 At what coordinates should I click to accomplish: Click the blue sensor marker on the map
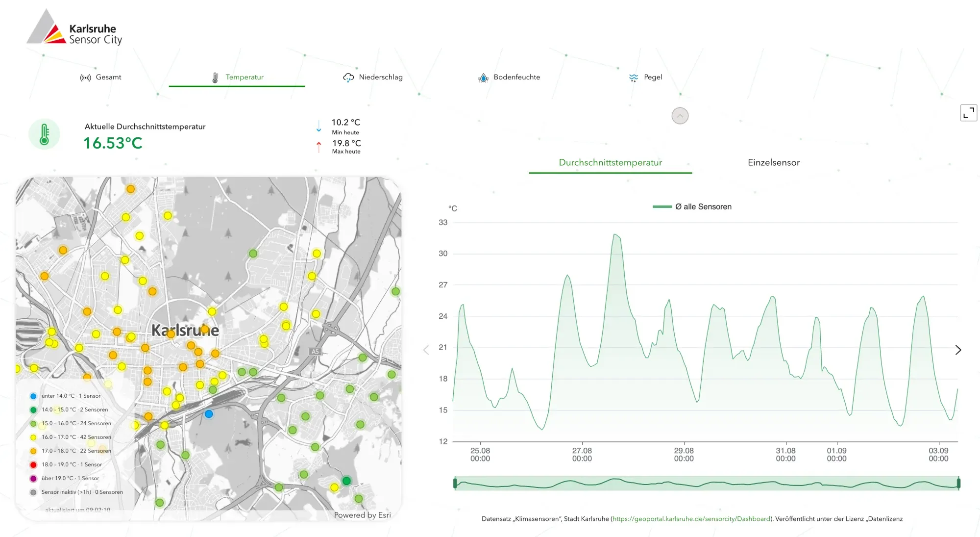(209, 414)
